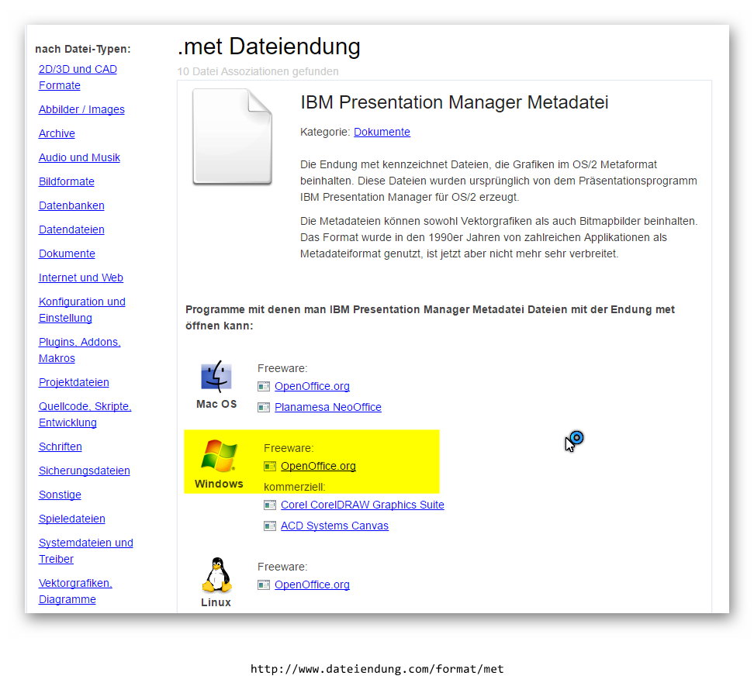754x700 pixels.
Task: Select Dokumente in the sidebar list
Action: pyautogui.click(x=67, y=253)
